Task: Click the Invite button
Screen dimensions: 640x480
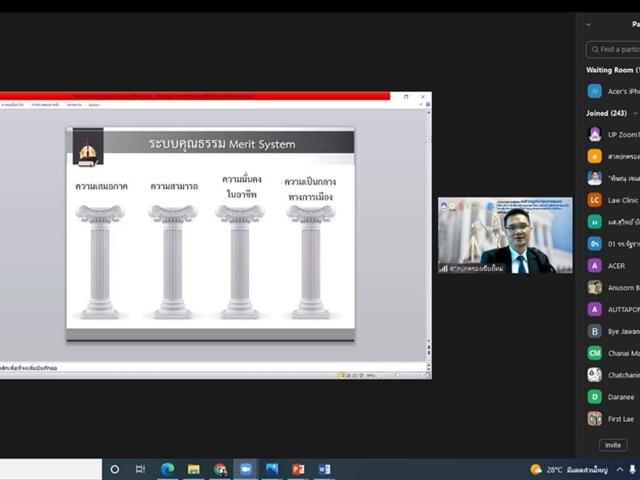Action: click(613, 445)
